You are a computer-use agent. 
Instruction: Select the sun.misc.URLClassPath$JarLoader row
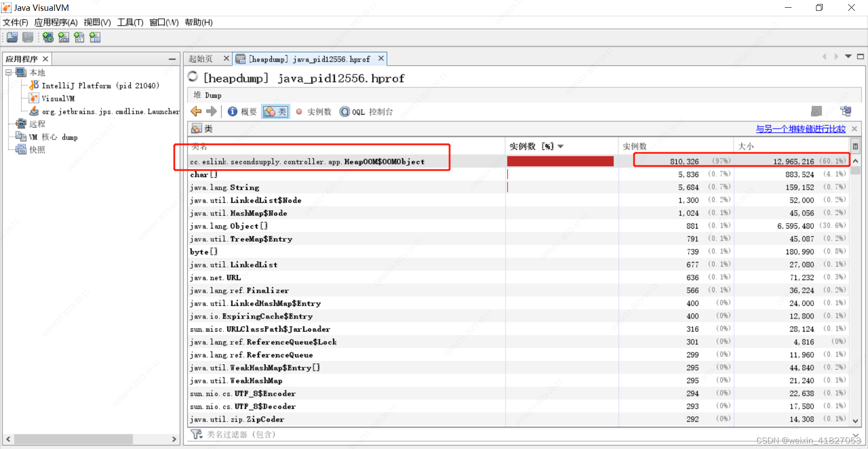[x=519, y=329]
